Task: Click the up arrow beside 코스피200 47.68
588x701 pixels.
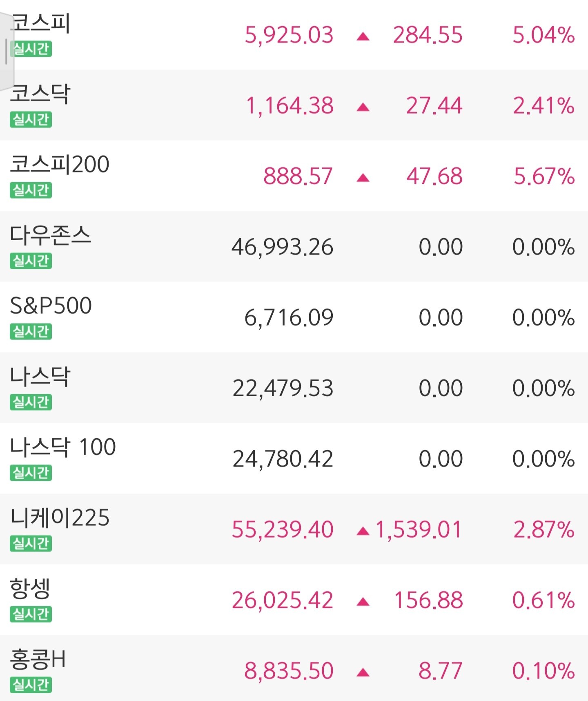Action: [x=363, y=178]
